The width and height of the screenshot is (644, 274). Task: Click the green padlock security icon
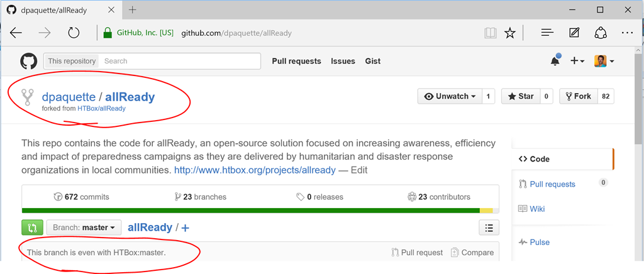pyautogui.click(x=108, y=33)
